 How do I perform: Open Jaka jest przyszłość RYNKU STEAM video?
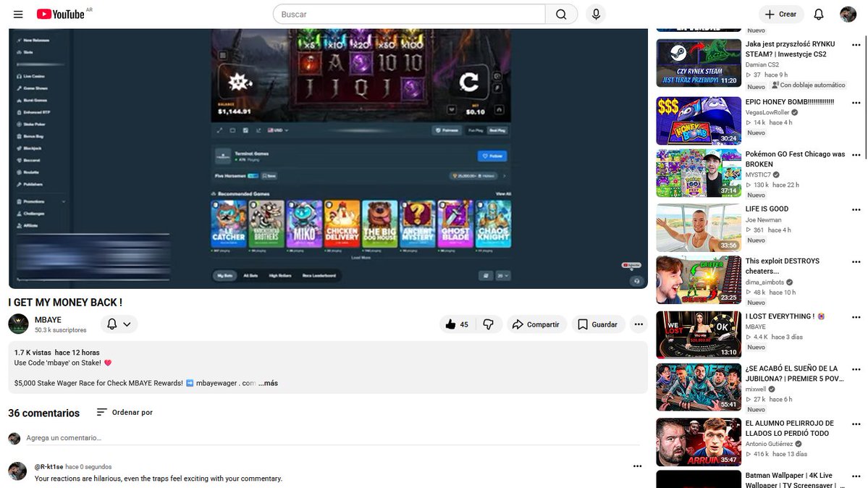pyautogui.click(x=790, y=49)
